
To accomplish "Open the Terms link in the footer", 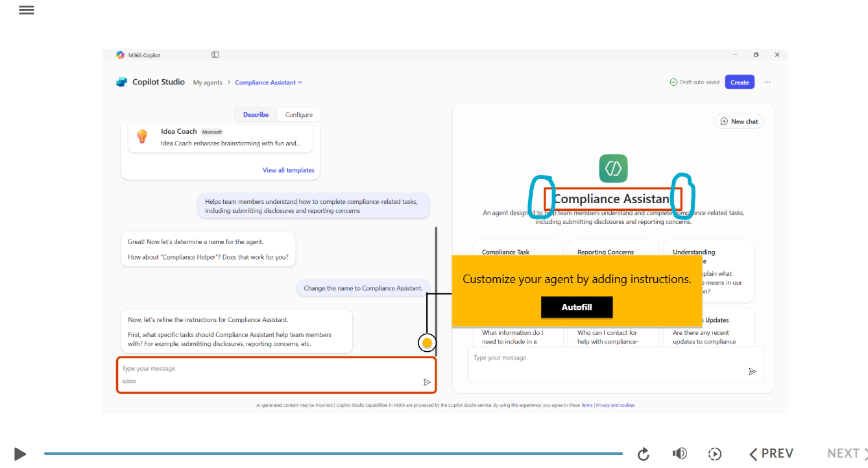I will coord(586,405).
